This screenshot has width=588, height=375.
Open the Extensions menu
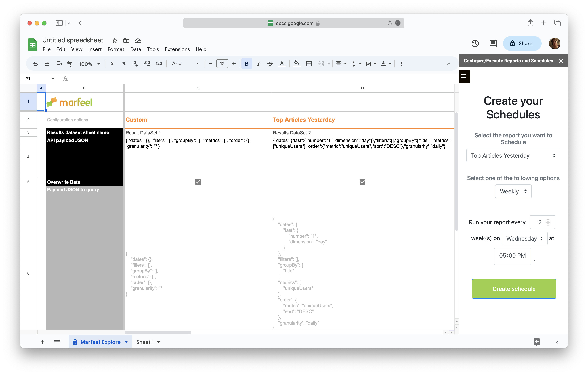tap(177, 49)
